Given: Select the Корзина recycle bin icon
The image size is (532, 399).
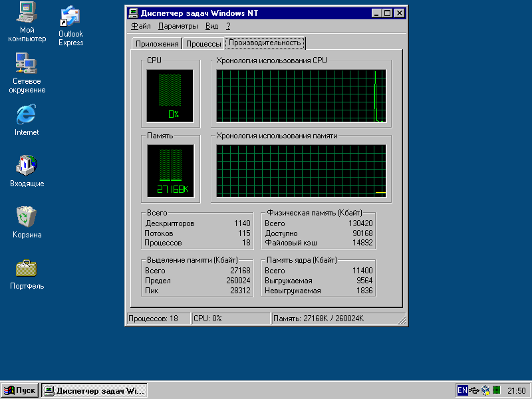Looking at the screenshot, I should (27, 217).
